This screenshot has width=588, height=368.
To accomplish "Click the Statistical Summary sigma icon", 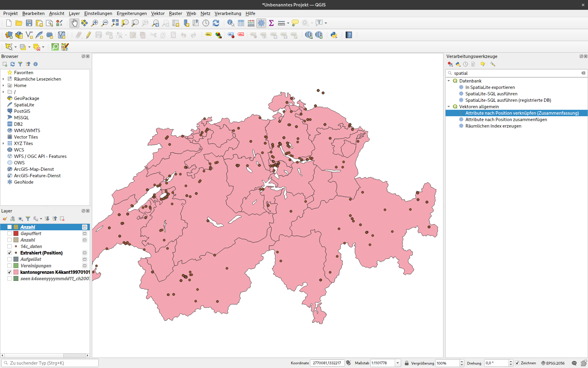I will (271, 23).
